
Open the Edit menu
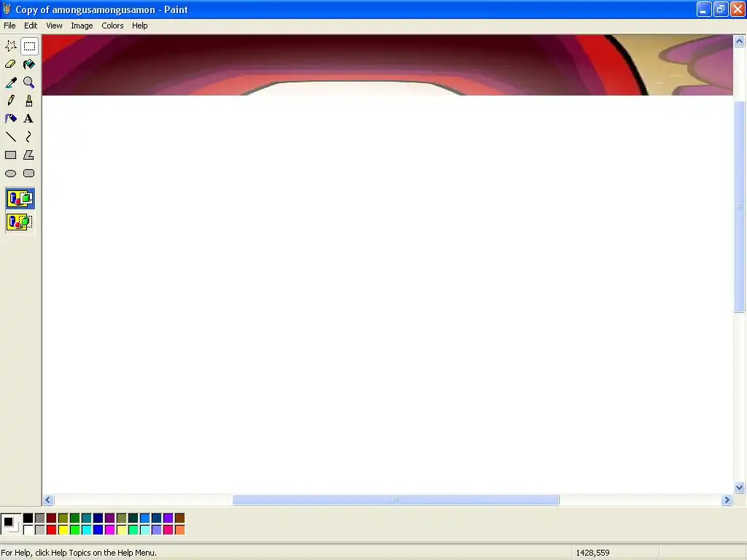click(x=31, y=26)
